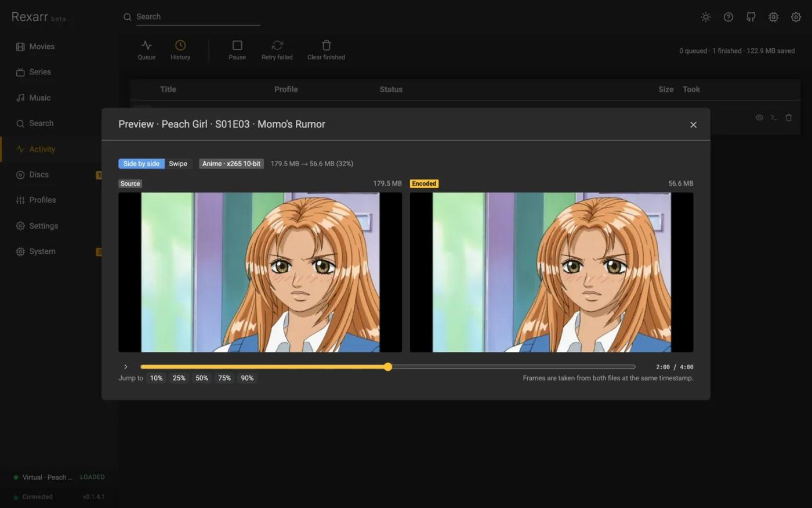Click the Retry failed toolbar button
812x508 pixels.
click(x=277, y=50)
